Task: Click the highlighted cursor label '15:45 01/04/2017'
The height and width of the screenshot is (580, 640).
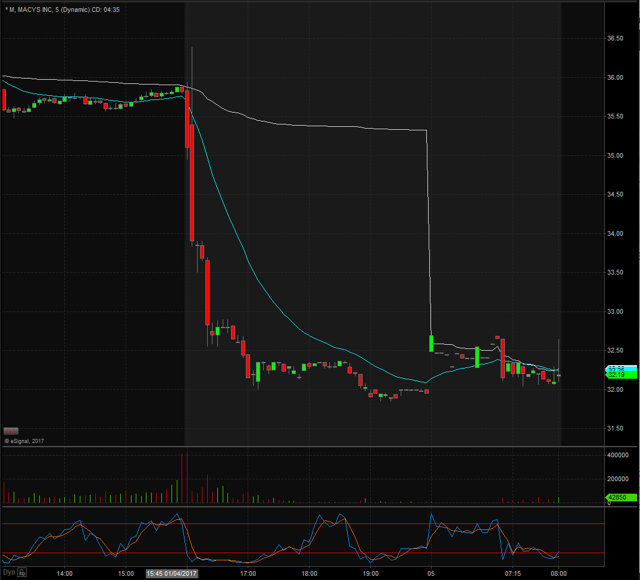Action: (x=172, y=573)
